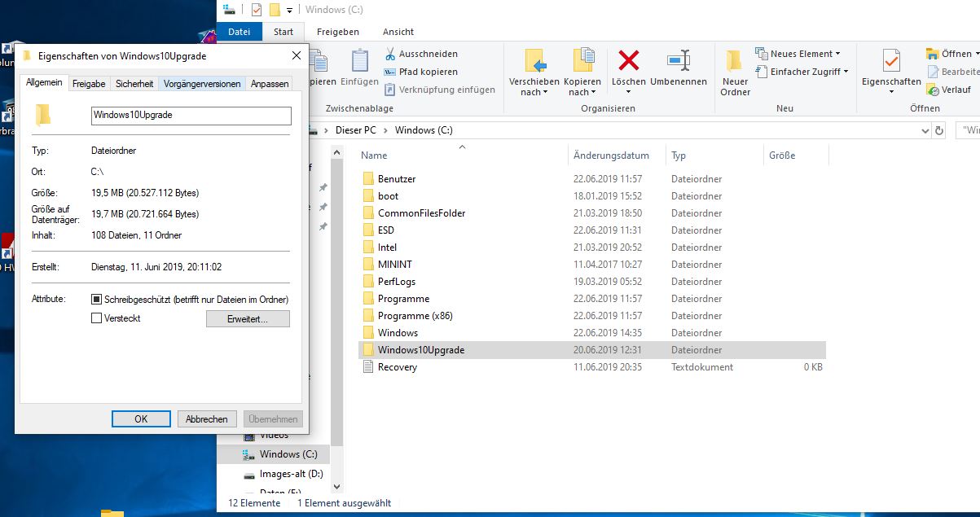980x517 pixels.
Task: Click quick access toolbar new folder icon
Action: coord(275,10)
